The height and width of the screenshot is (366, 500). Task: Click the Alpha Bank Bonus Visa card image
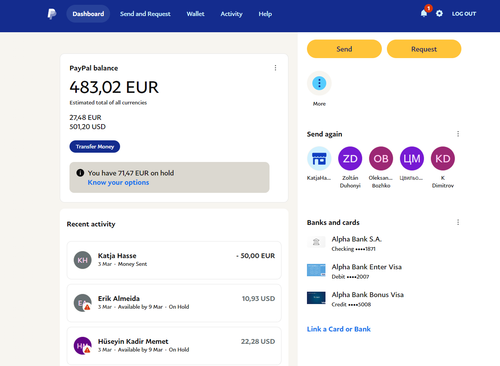[x=316, y=298]
